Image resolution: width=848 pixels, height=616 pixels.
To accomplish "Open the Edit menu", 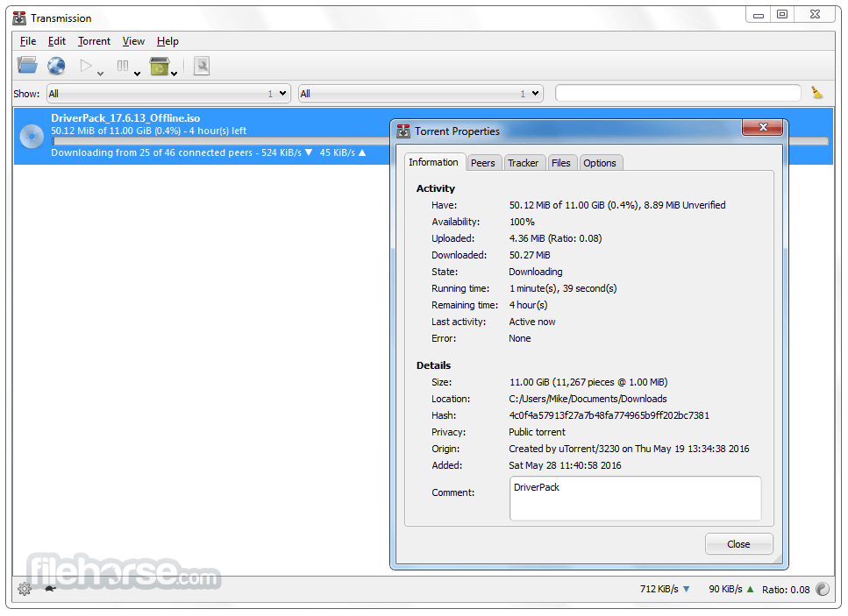I will pyautogui.click(x=57, y=41).
